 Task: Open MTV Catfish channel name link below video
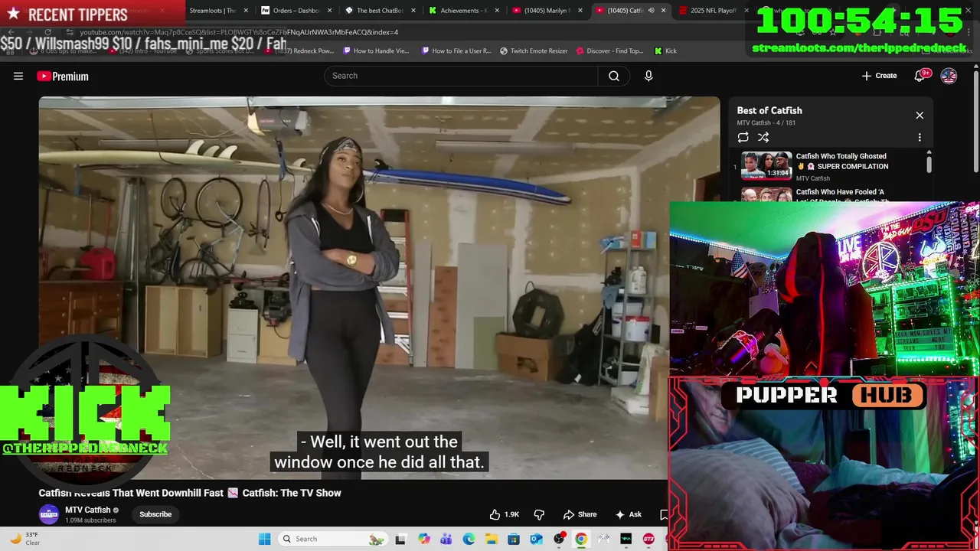coord(88,510)
